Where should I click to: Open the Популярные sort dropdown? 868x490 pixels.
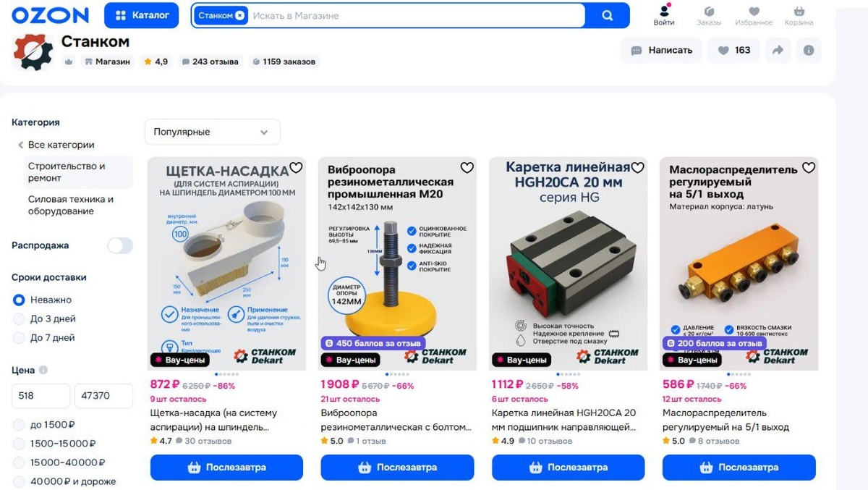(212, 132)
